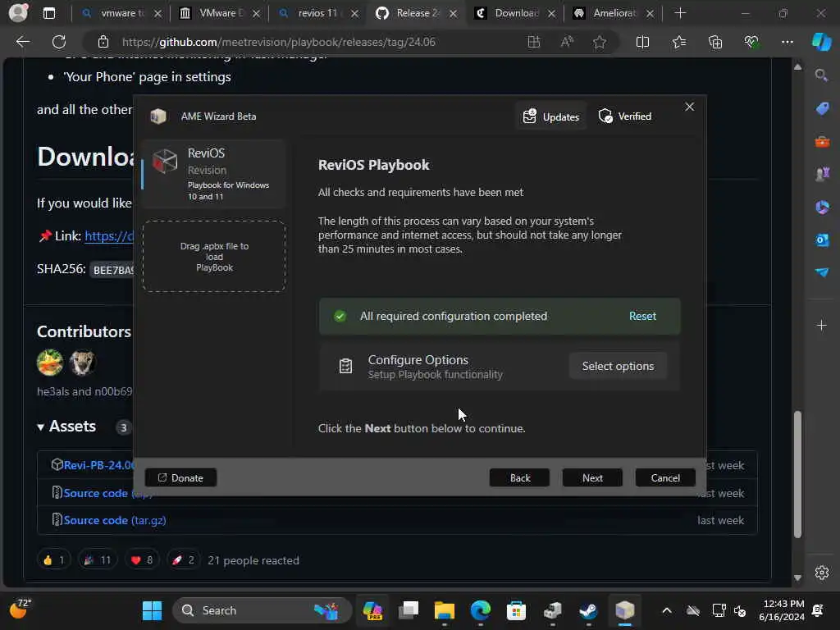Open Updates in AME Wizard

click(x=551, y=116)
